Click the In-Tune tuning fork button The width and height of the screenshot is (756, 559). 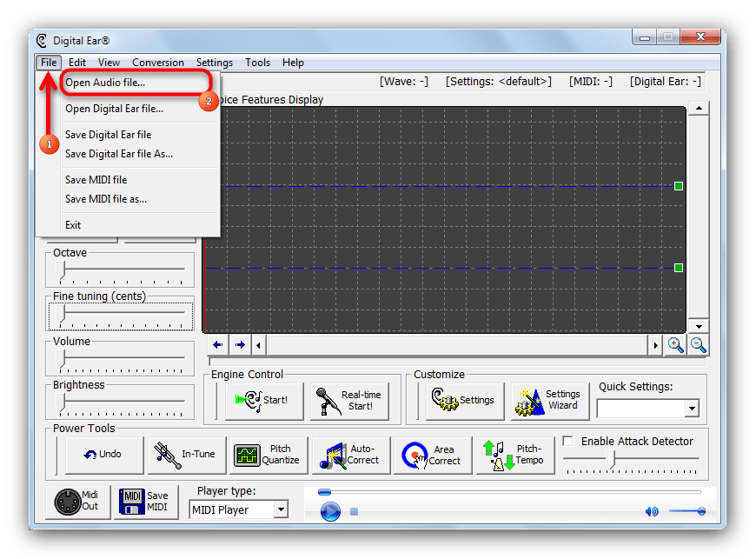tap(186, 455)
